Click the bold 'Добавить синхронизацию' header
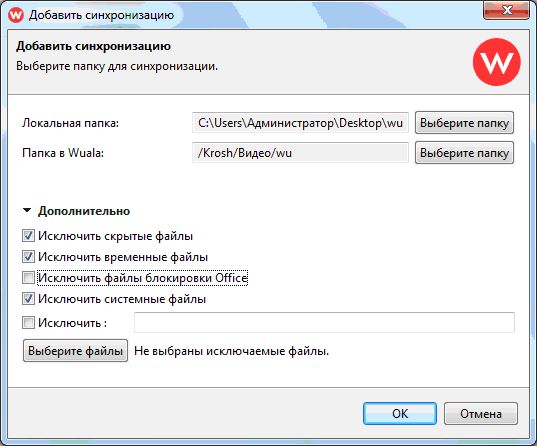This screenshot has height=446, width=537. tap(93, 46)
